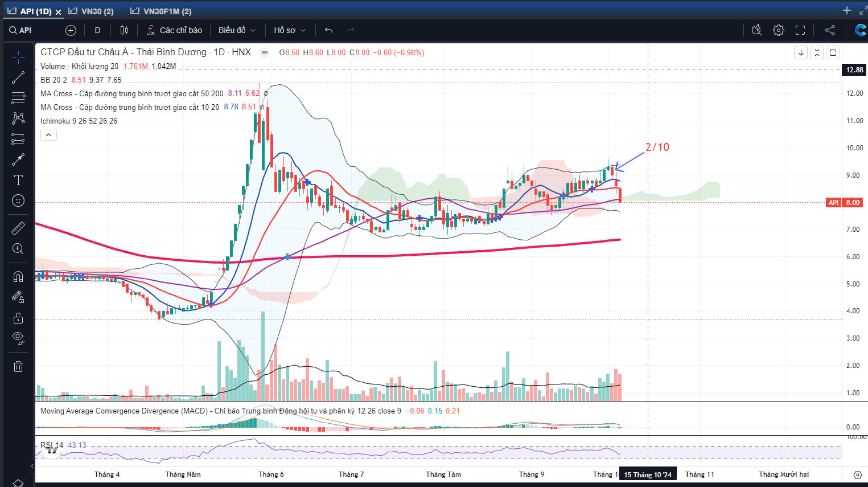This screenshot has width=868, height=487.
Task: Select the Ichimoku 9 26 52 26 26 legend
Action: pyautogui.click(x=79, y=121)
